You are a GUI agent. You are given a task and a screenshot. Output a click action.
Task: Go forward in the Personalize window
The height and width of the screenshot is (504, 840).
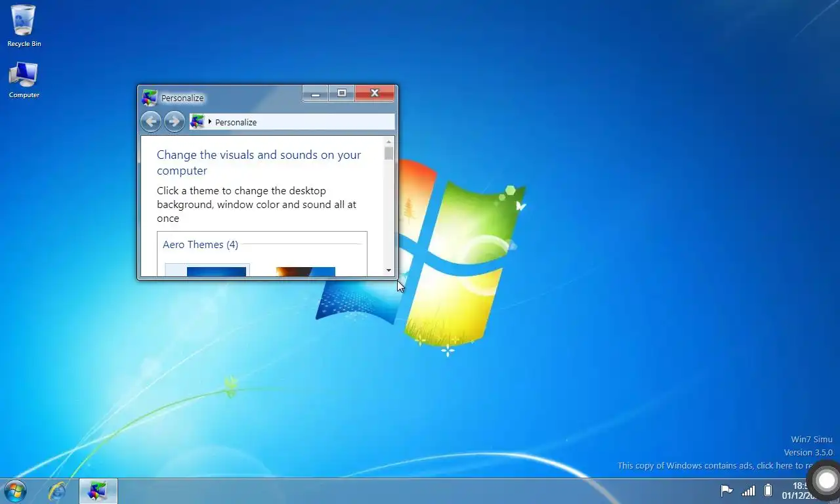(174, 121)
